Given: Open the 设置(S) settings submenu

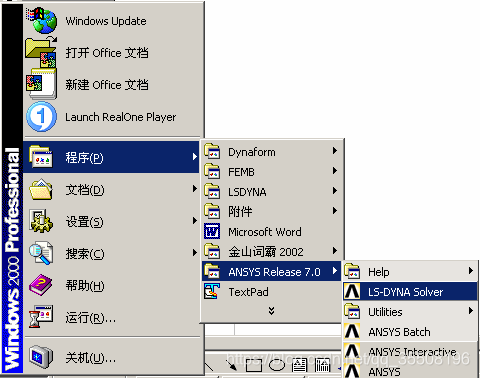Looking at the screenshot, I should pyautogui.click(x=111, y=221).
